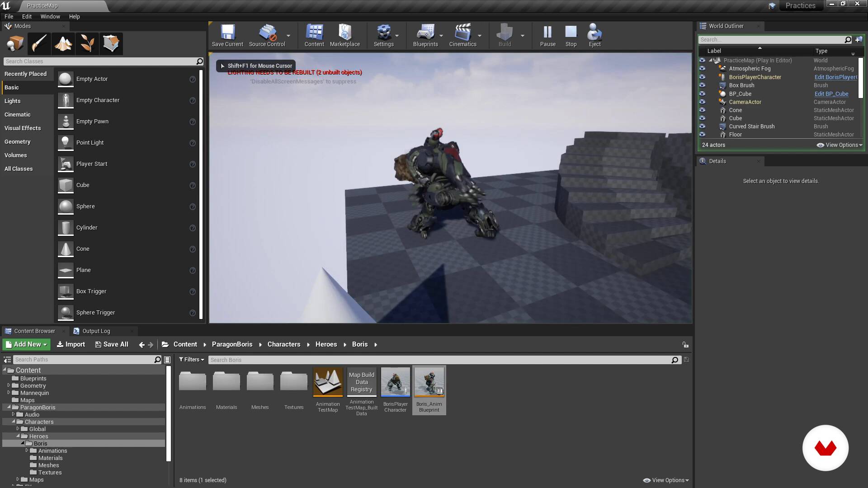Pause the play session
The width and height of the screenshot is (868, 488).
pos(547,33)
